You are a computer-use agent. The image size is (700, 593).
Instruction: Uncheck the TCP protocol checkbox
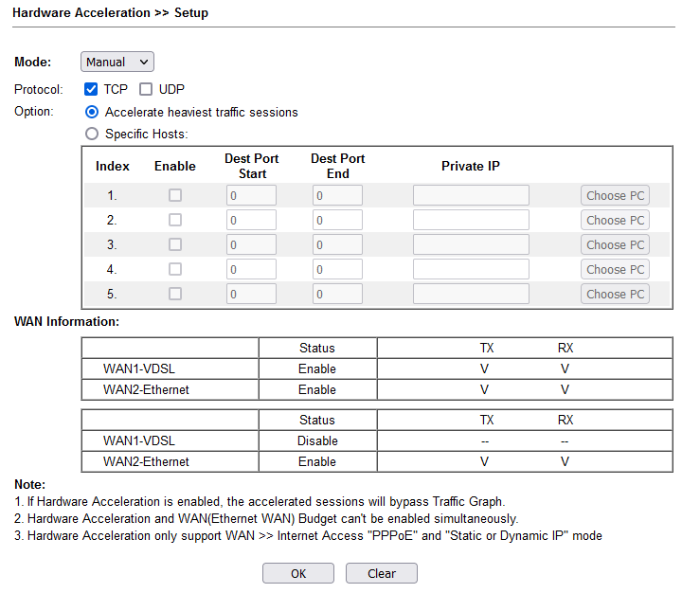[91, 89]
